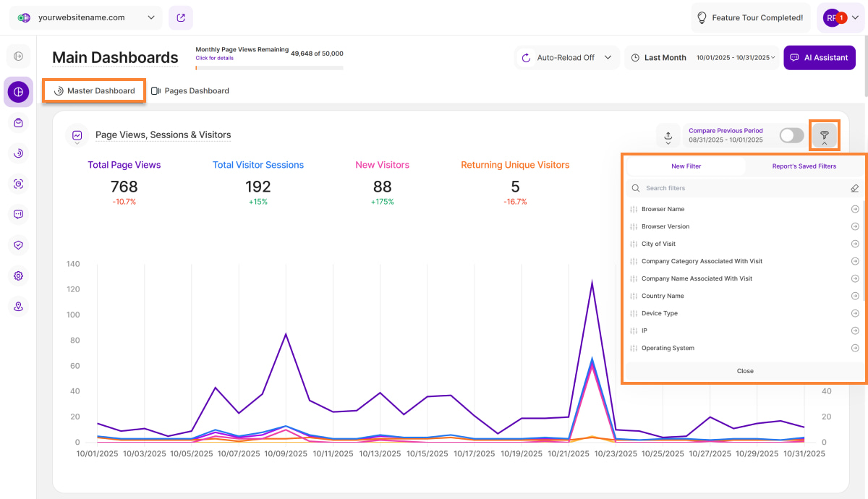Click the monthly page views progress bar

(x=269, y=68)
